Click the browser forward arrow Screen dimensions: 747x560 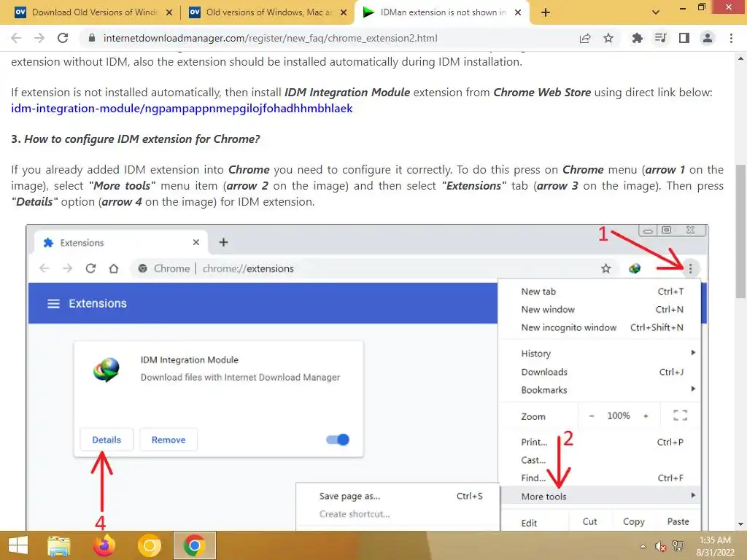pyautogui.click(x=39, y=38)
